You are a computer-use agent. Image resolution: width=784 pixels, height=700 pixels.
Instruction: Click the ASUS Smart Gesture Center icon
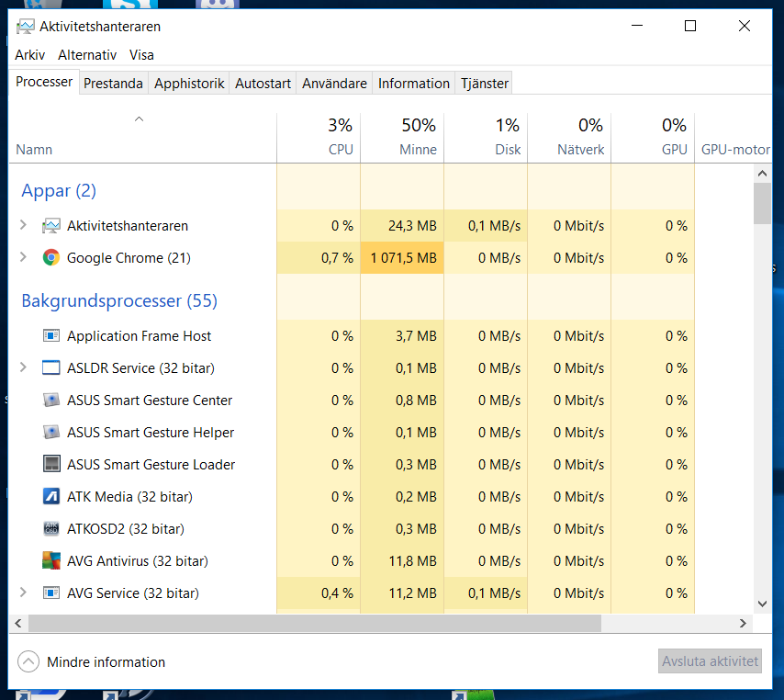click(51, 400)
